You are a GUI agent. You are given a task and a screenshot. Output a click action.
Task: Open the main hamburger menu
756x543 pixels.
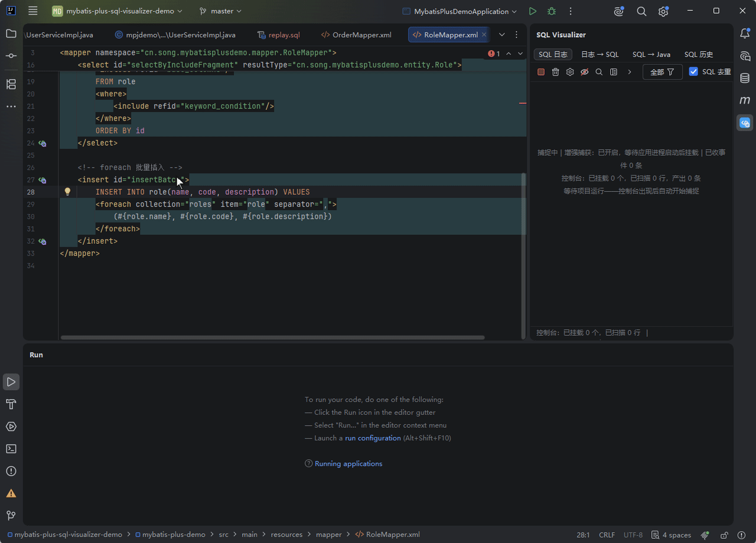33,11
